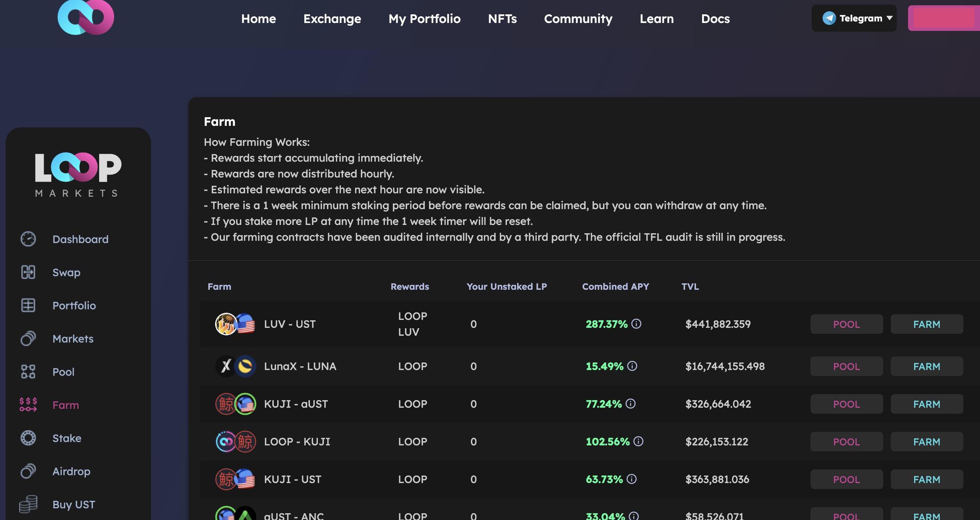Click the Buy UST coin stack icon
The image size is (980, 520).
28,504
